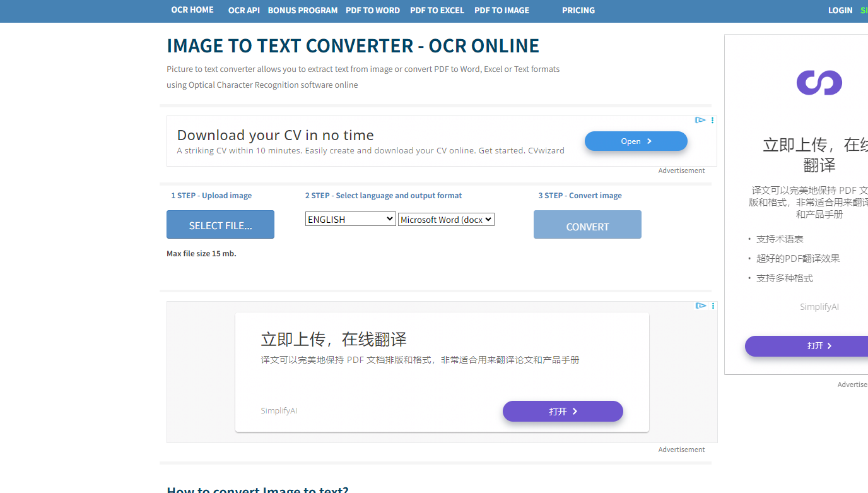Open the OCR API page
The height and width of the screenshot is (493, 868).
click(x=244, y=11)
